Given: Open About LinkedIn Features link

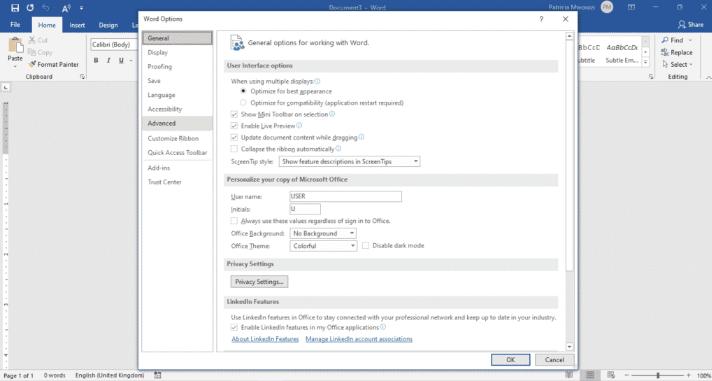Looking at the screenshot, I should click(265, 339).
